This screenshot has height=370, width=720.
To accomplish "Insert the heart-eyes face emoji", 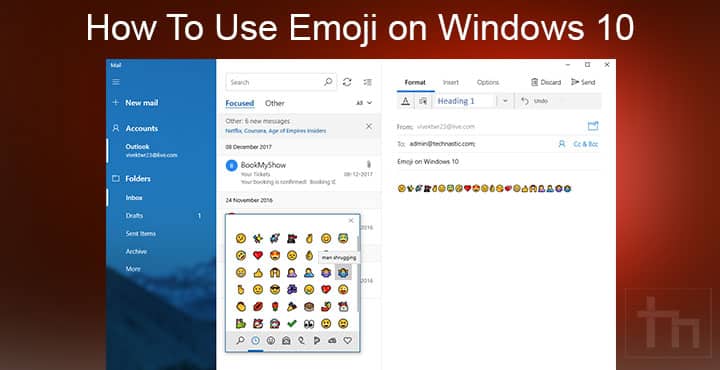I will [275, 255].
